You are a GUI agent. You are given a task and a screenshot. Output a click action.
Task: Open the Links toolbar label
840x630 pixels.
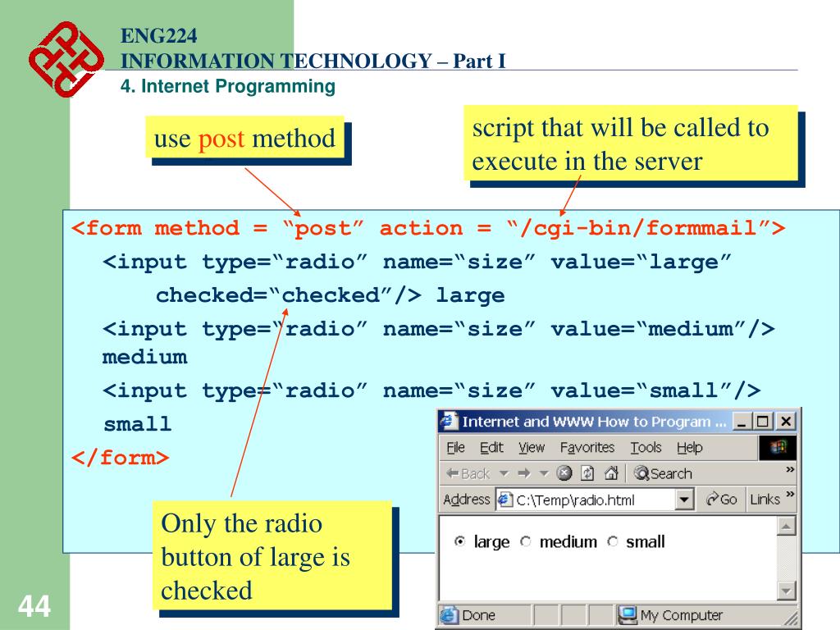(x=765, y=500)
